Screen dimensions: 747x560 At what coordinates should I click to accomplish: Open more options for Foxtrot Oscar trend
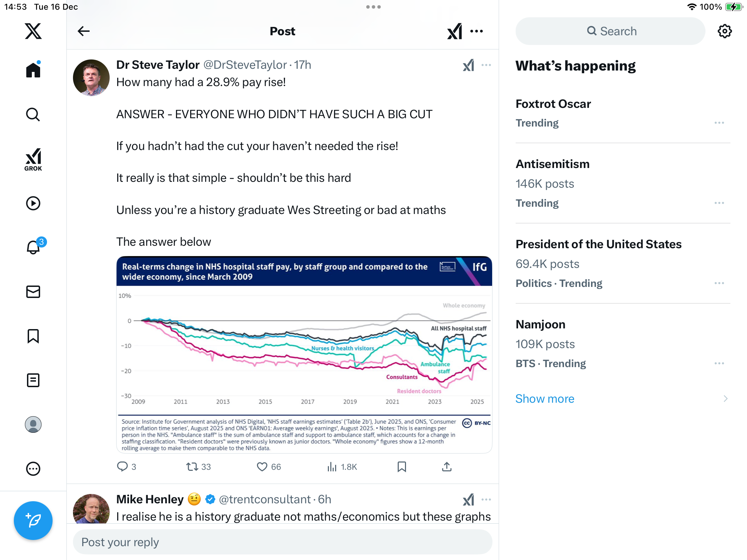click(719, 123)
